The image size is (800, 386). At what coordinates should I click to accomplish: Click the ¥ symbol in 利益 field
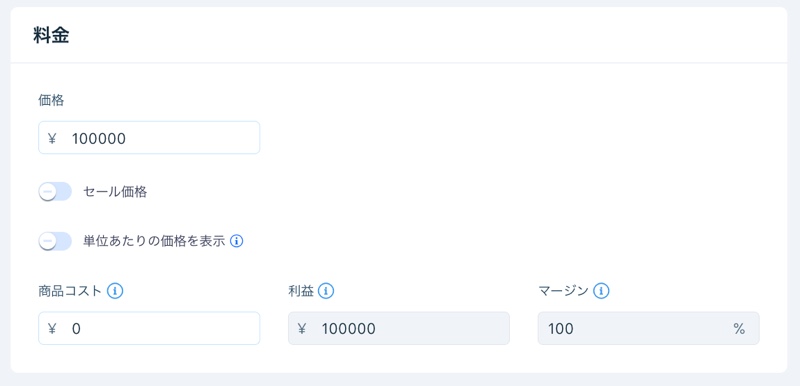pos(302,329)
